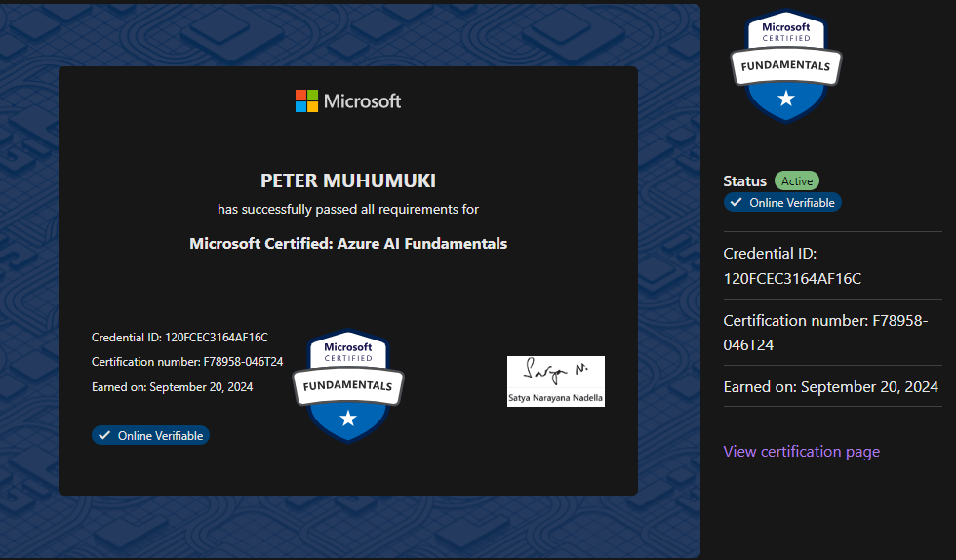
Task: Click the Microsoft logo on the certificate
Action: click(x=348, y=101)
